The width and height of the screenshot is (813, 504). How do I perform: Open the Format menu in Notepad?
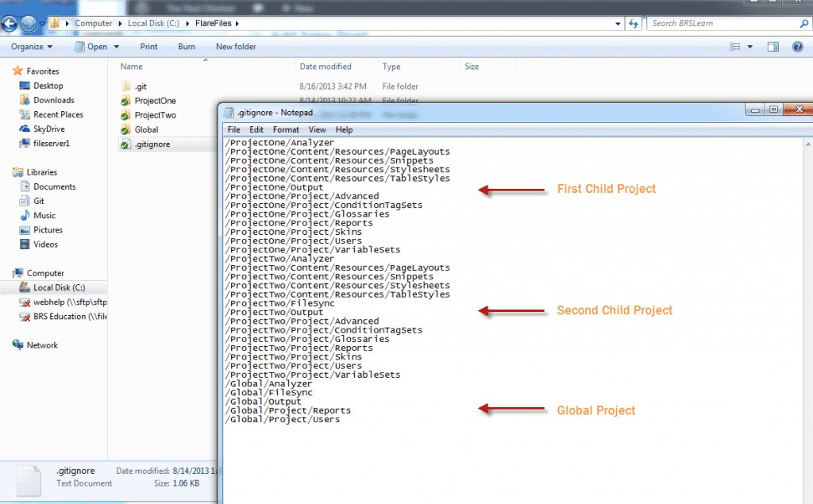coord(286,129)
